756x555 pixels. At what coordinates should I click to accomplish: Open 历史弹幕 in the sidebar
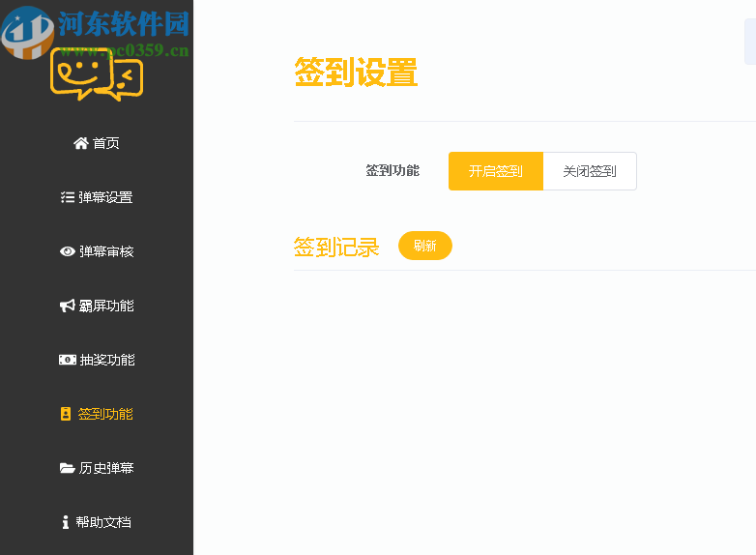(97, 468)
